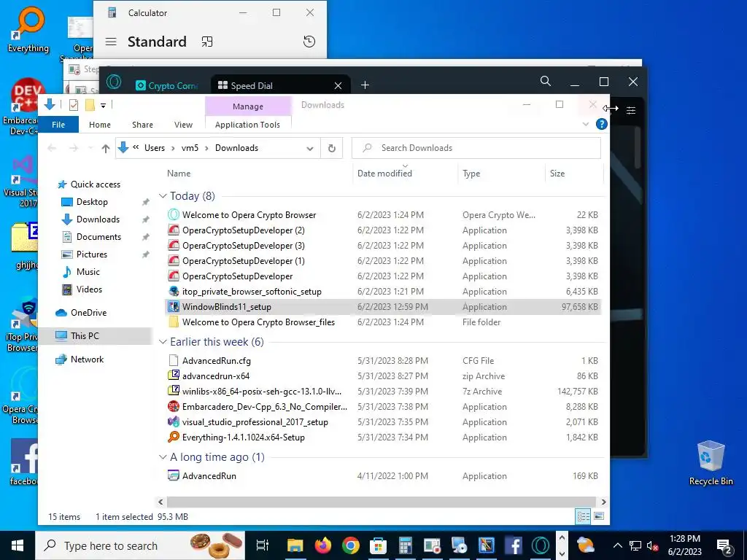
Task: Select Welcome to Opera Crypto Browser file
Action: [x=249, y=215]
